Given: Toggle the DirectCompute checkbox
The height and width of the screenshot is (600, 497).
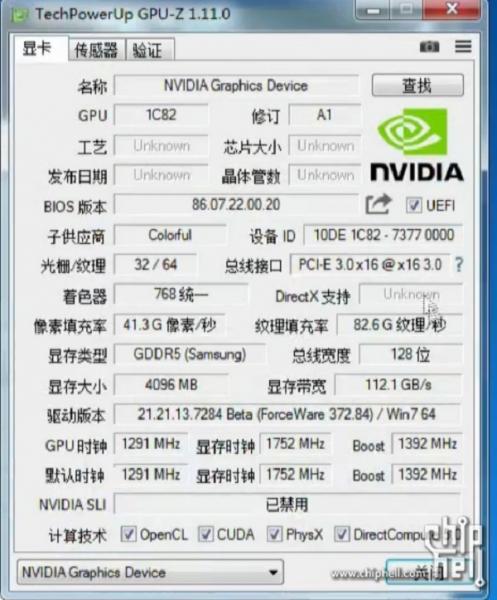Looking at the screenshot, I should 342,533.
